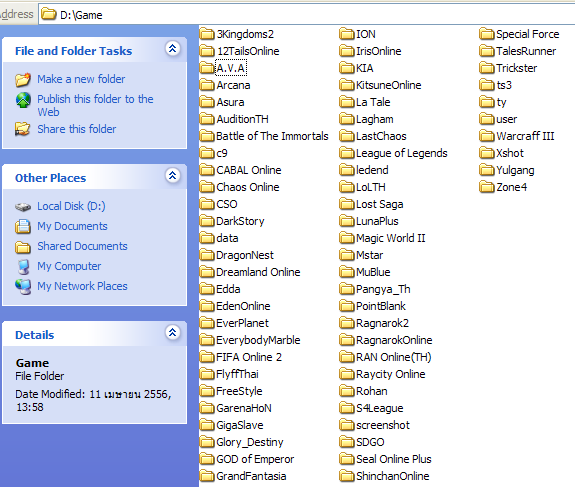Screen dimensions: 575x487
Task: Click the Share this folder icon
Action: pyautogui.click(x=22, y=129)
